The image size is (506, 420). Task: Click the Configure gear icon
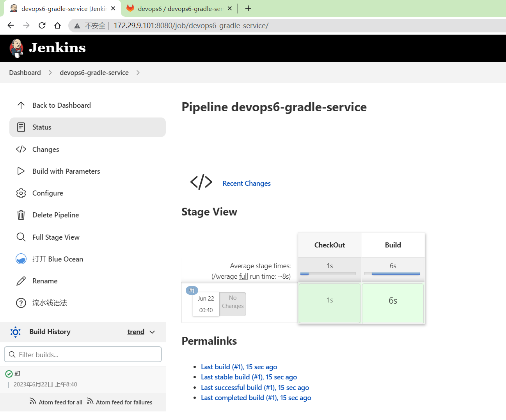(21, 193)
